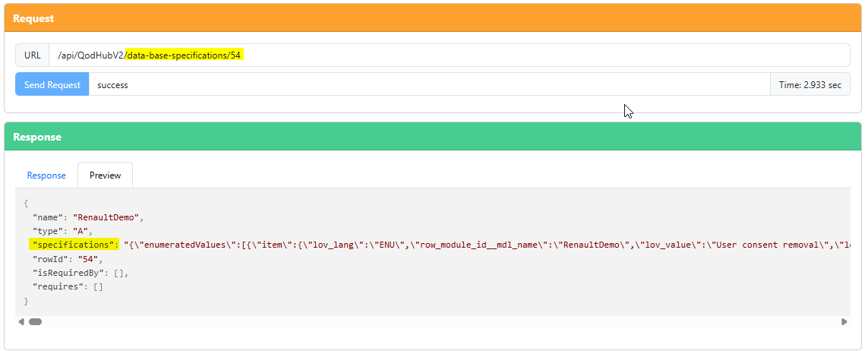Click the "name" key in JSON preview
The image size is (868, 351).
point(48,217)
